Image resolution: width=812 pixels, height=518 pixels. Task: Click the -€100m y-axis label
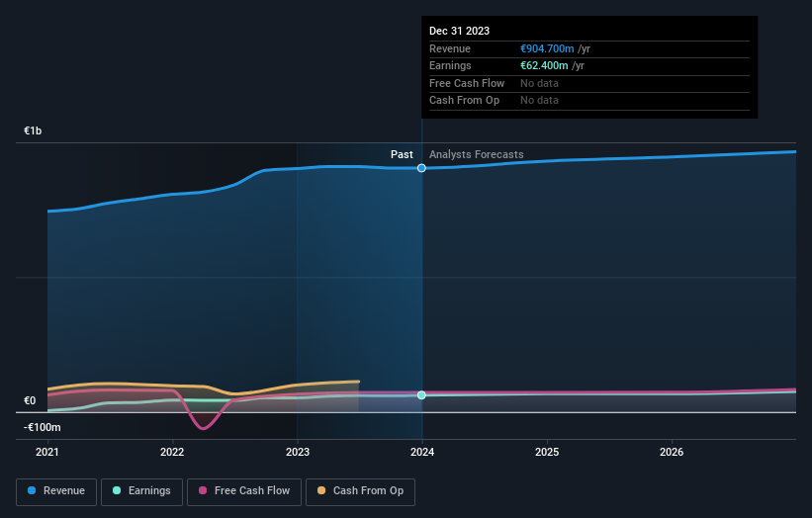click(x=42, y=427)
